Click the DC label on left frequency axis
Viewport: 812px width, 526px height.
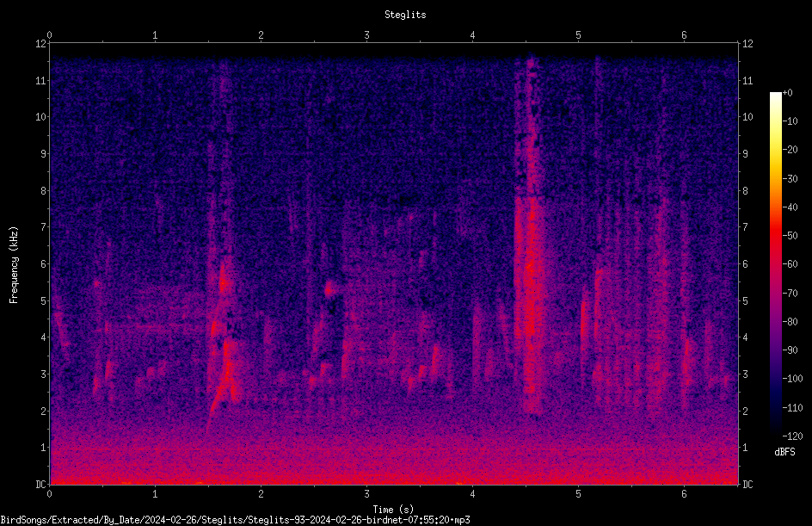click(x=40, y=484)
